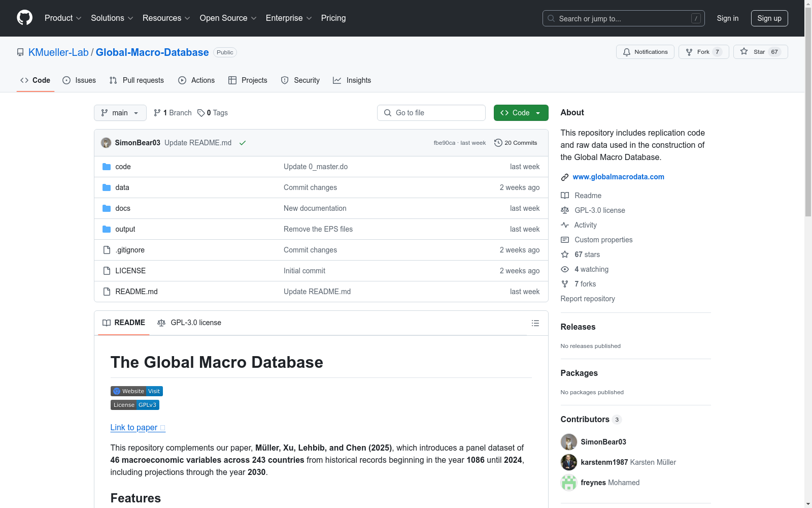
Task: Open the README.md file
Action: 137,292
